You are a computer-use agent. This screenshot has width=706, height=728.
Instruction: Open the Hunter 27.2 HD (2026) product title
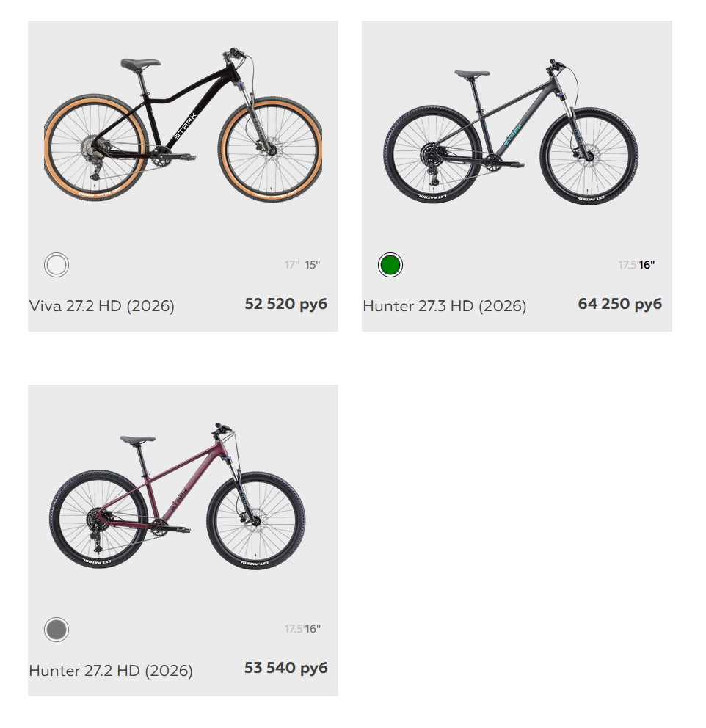coord(111,671)
